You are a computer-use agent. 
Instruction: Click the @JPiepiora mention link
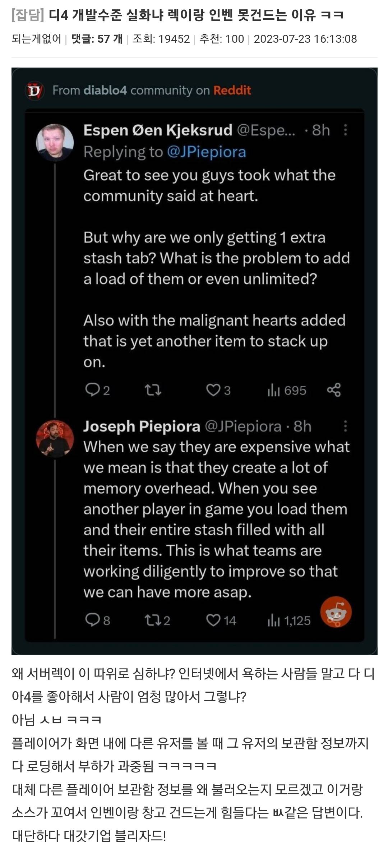[x=207, y=152]
